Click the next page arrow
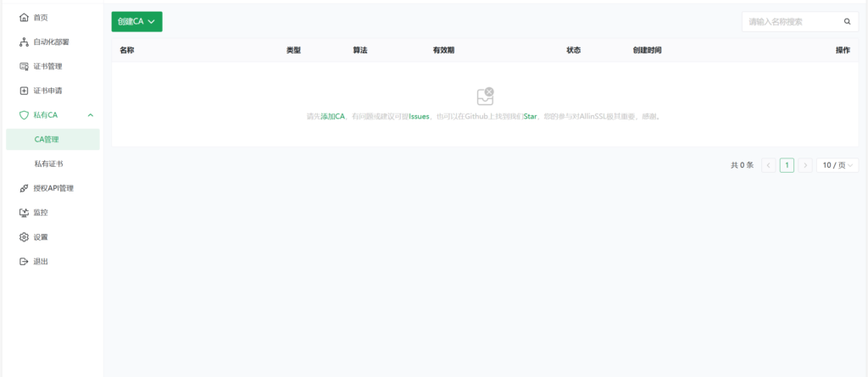The image size is (868, 377). click(x=805, y=165)
